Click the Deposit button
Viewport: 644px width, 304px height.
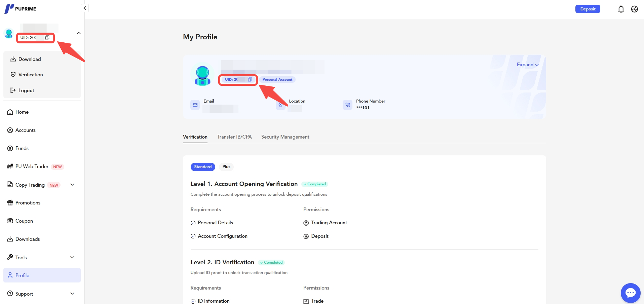click(588, 9)
